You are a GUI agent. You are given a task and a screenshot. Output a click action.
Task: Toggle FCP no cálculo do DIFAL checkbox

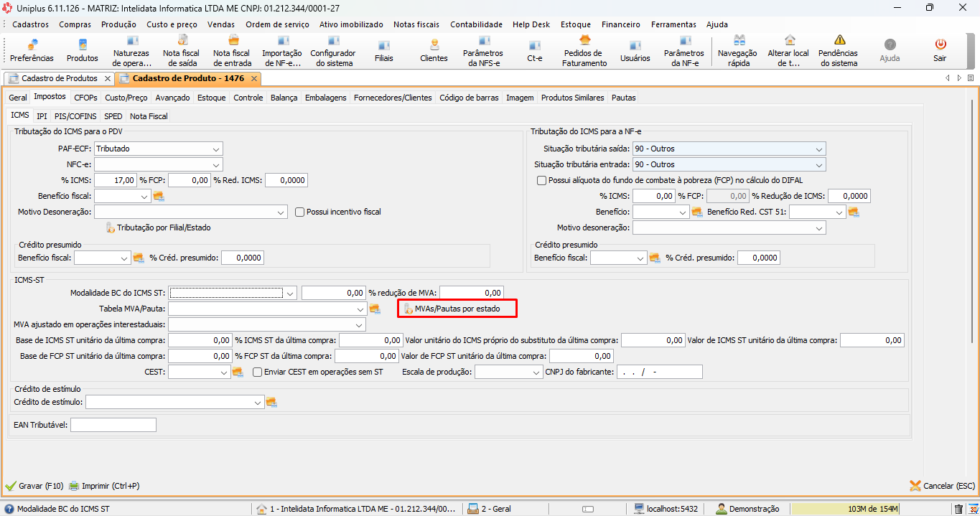click(541, 180)
